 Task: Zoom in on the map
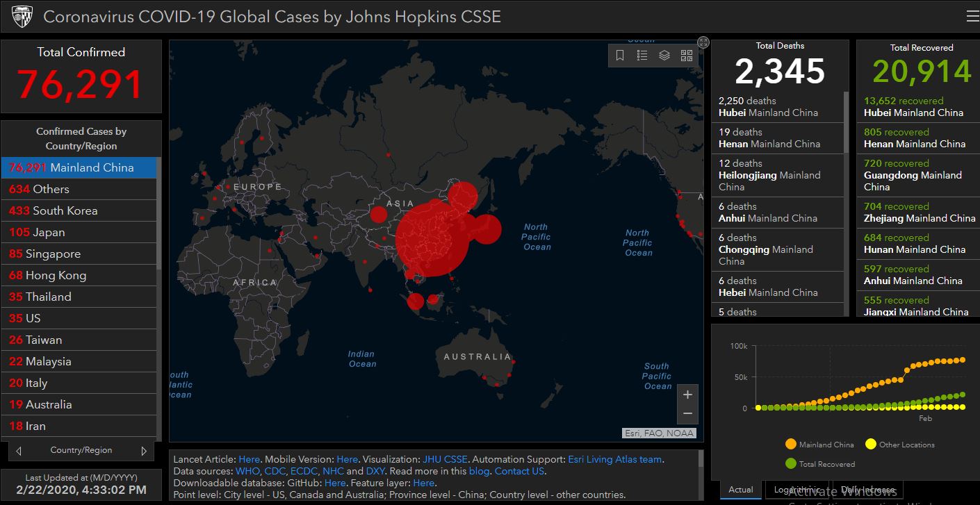pos(687,395)
